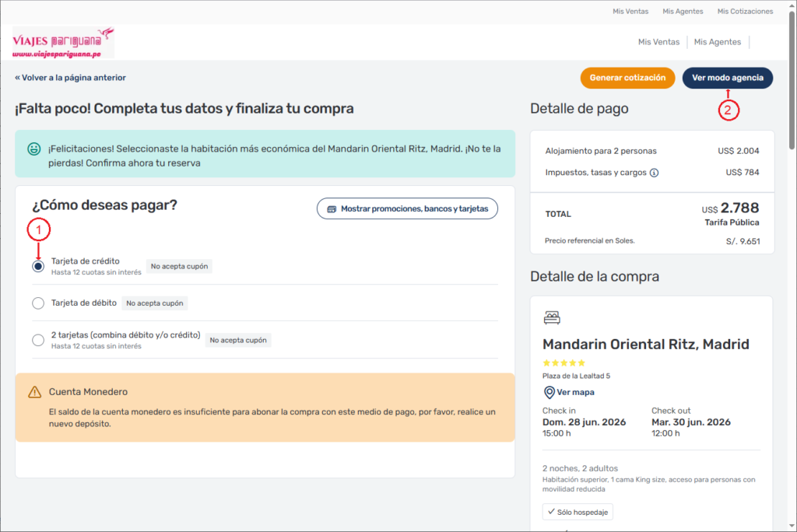The height and width of the screenshot is (532, 797).
Task: Click the info icon beside Impuestos, tasas y cargos
Action: pyautogui.click(x=654, y=173)
